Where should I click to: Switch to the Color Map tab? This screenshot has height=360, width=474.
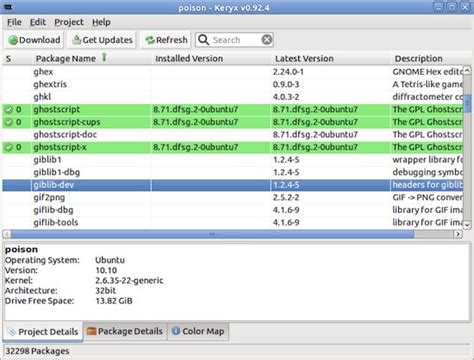tap(198, 331)
